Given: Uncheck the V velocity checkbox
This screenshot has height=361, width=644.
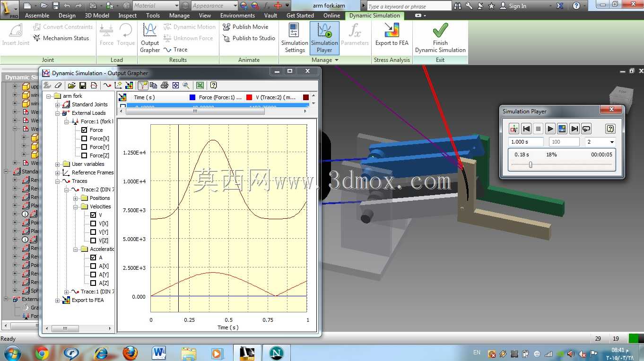Looking at the screenshot, I should point(93,215).
